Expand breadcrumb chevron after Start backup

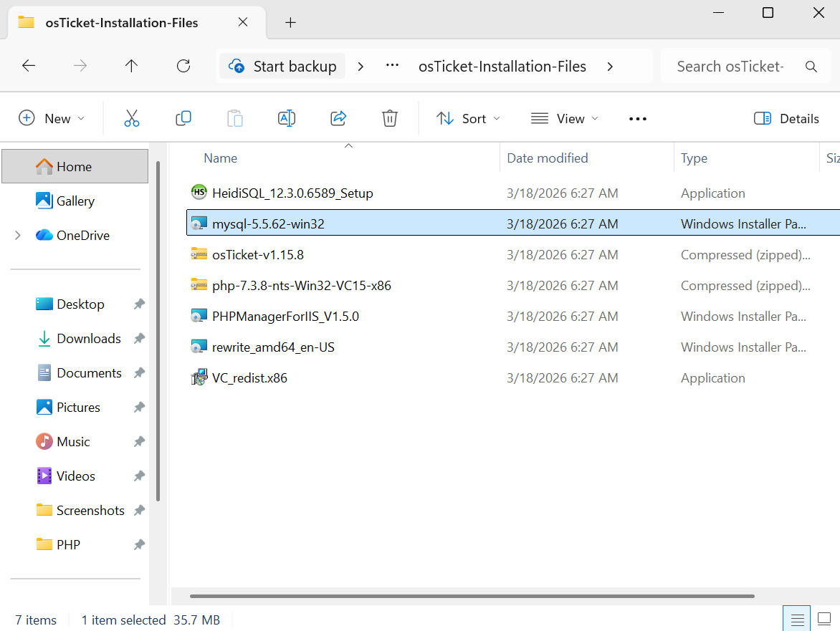pyautogui.click(x=361, y=67)
